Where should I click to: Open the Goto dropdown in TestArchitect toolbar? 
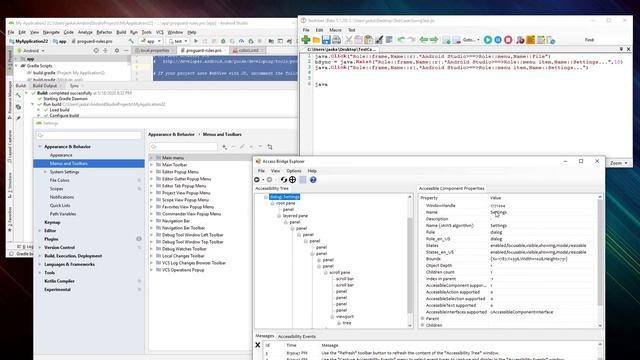471,40
